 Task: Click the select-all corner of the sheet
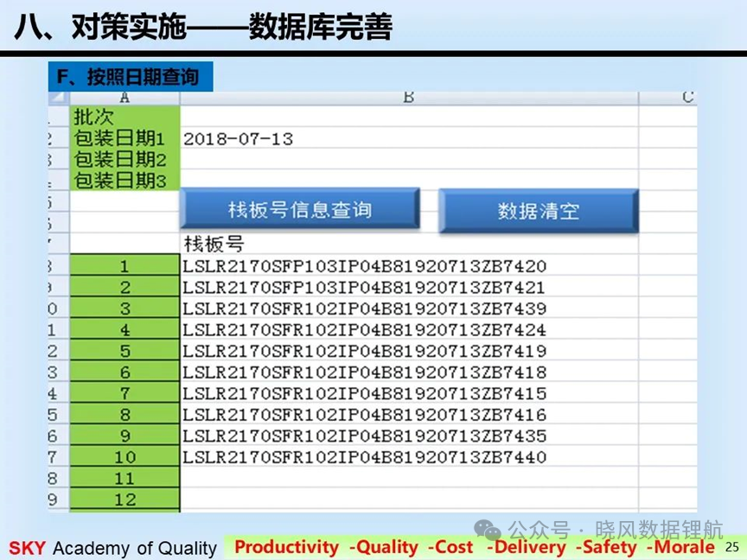59,99
